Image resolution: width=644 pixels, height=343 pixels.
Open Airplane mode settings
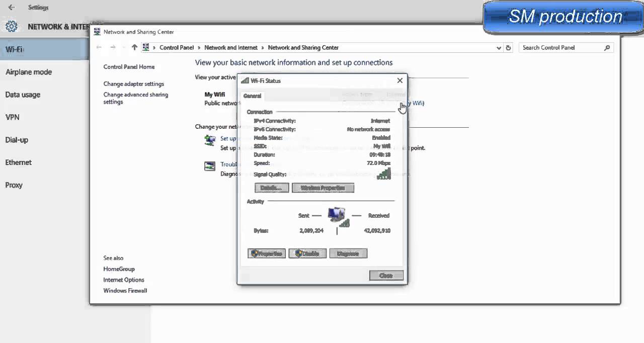[29, 72]
